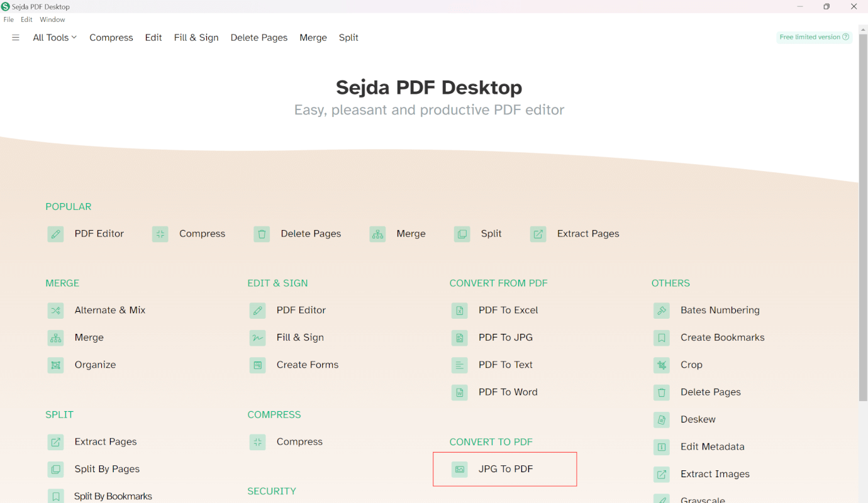Click the Delete Pages trash icon under Others
Image resolution: width=868 pixels, height=503 pixels.
click(662, 393)
